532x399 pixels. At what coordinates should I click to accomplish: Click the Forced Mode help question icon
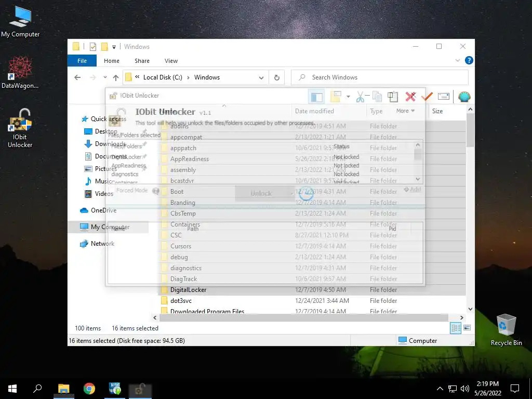156,191
